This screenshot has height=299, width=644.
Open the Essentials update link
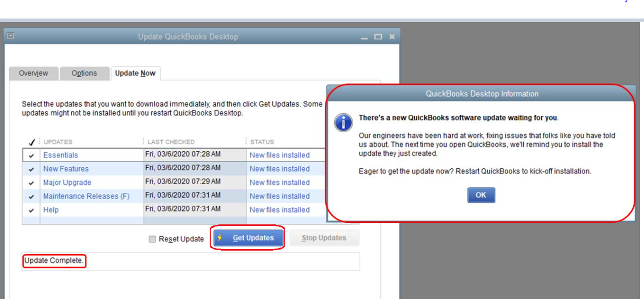click(61, 155)
